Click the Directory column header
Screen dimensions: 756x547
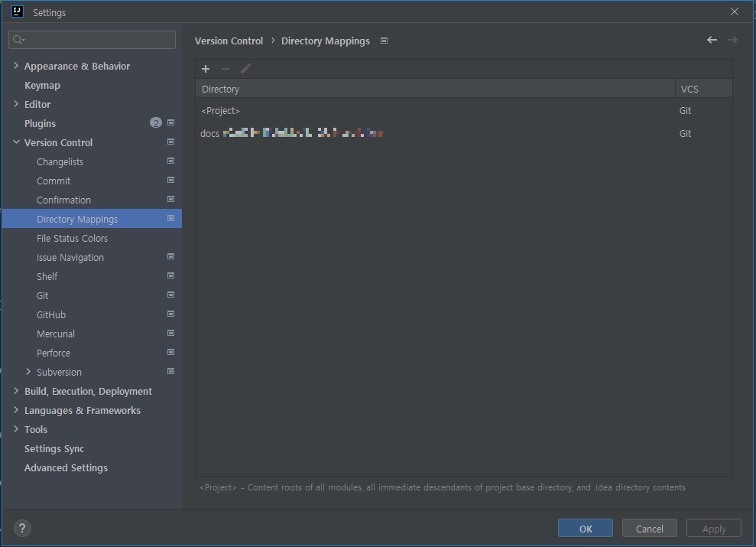coord(435,89)
